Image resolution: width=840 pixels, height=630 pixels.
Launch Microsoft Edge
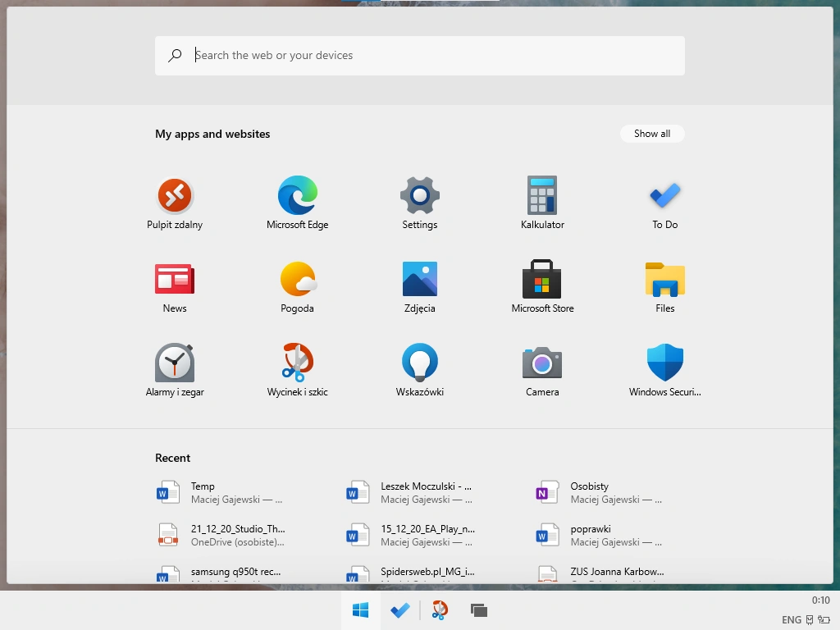click(297, 203)
